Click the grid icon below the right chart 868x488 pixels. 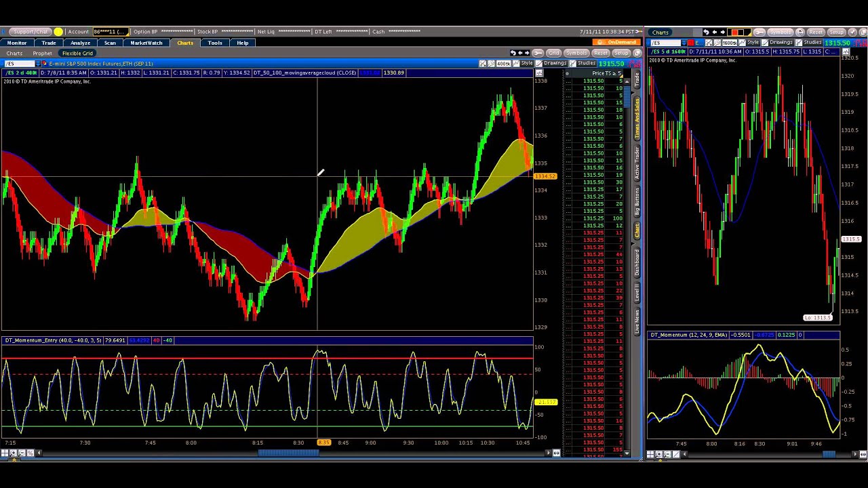(650, 454)
